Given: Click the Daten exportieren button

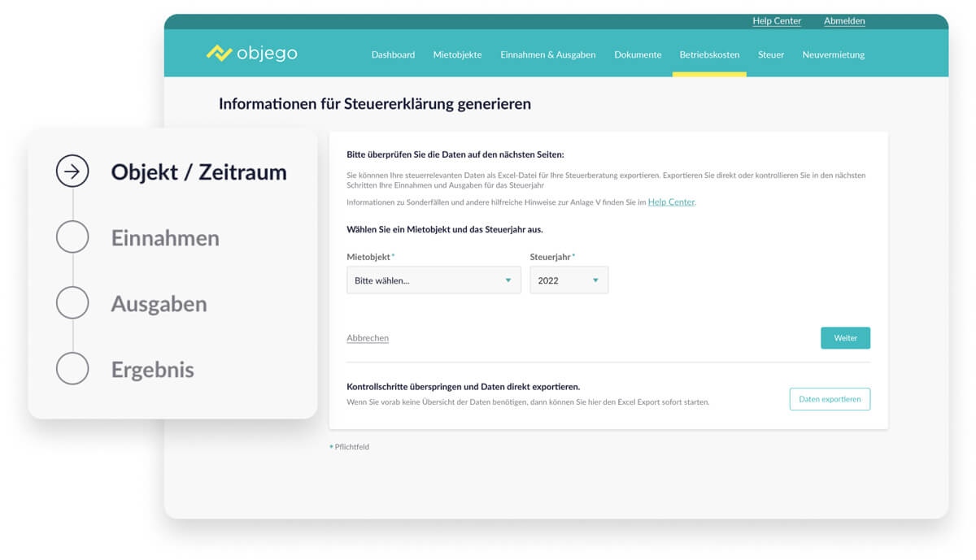Looking at the screenshot, I should click(x=830, y=399).
